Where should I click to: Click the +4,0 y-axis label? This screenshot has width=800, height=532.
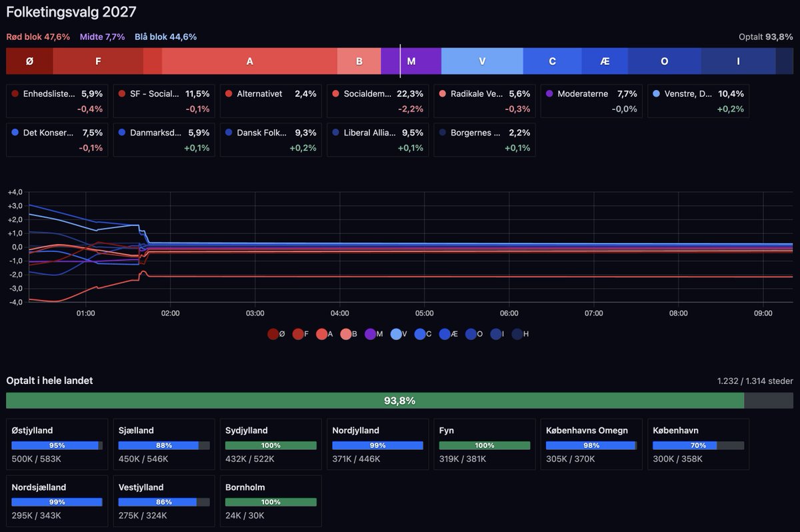(15, 192)
